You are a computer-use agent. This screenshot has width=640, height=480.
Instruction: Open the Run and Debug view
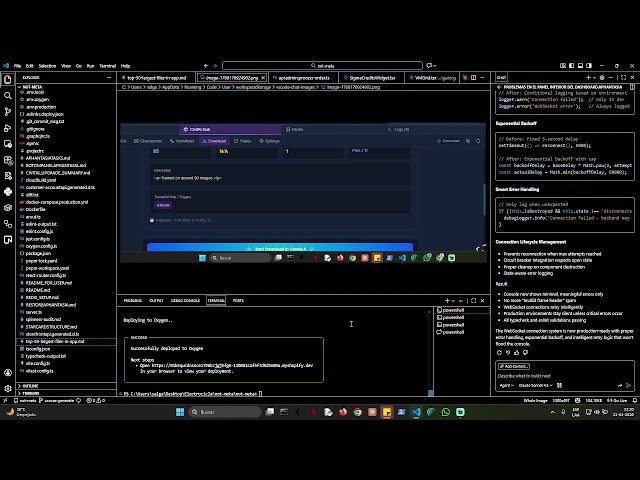8,128
